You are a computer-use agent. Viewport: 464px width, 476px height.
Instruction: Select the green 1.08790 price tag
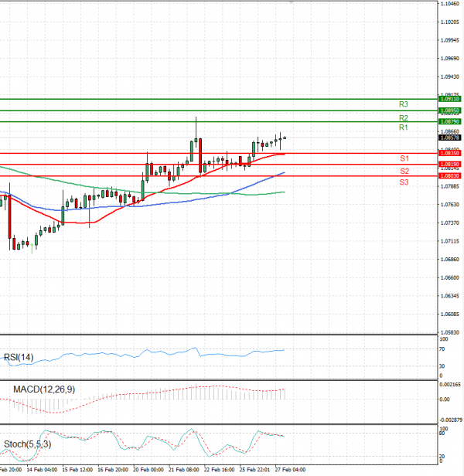point(450,122)
